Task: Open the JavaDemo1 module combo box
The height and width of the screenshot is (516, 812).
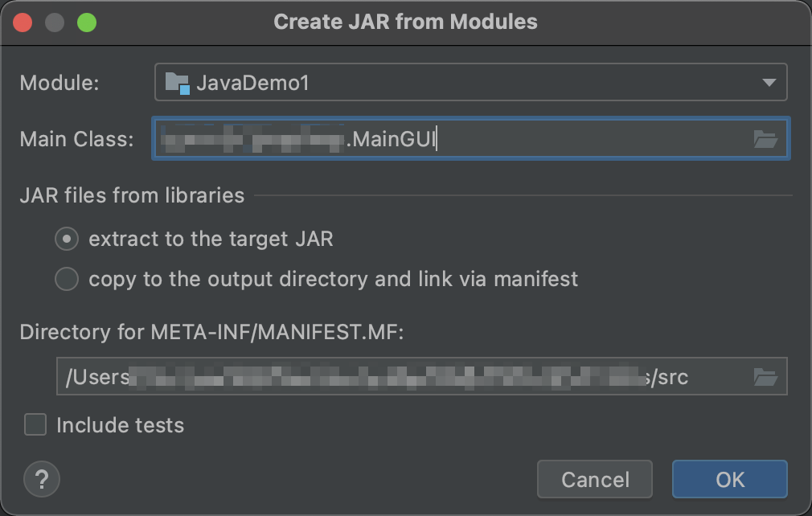Action: 471,82
